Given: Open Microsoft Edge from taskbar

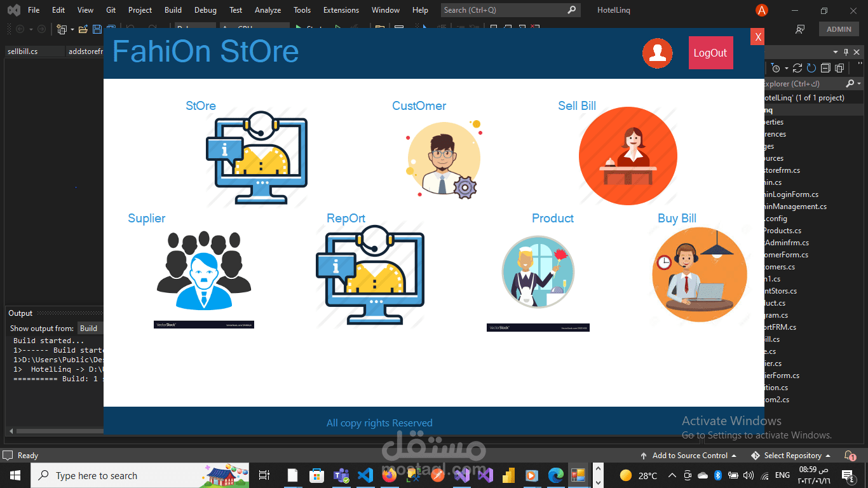Looking at the screenshot, I should [x=556, y=475].
